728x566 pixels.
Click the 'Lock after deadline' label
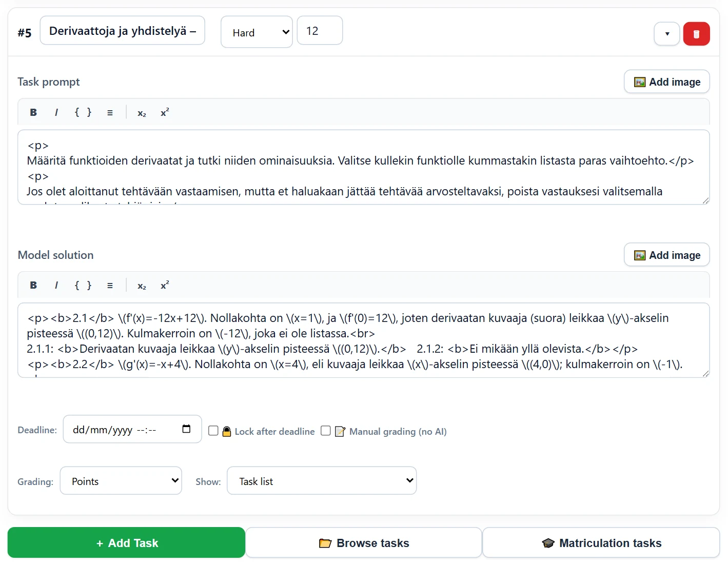pyautogui.click(x=274, y=432)
